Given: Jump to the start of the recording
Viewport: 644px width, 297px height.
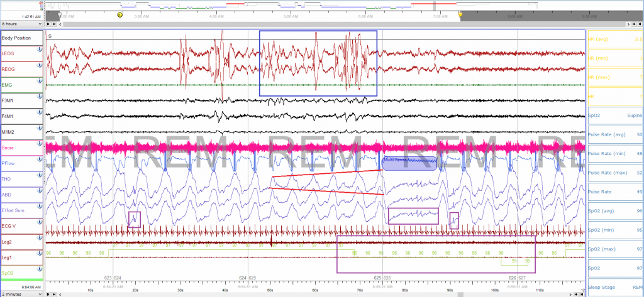Looking at the screenshot, I should click(x=49, y=24).
